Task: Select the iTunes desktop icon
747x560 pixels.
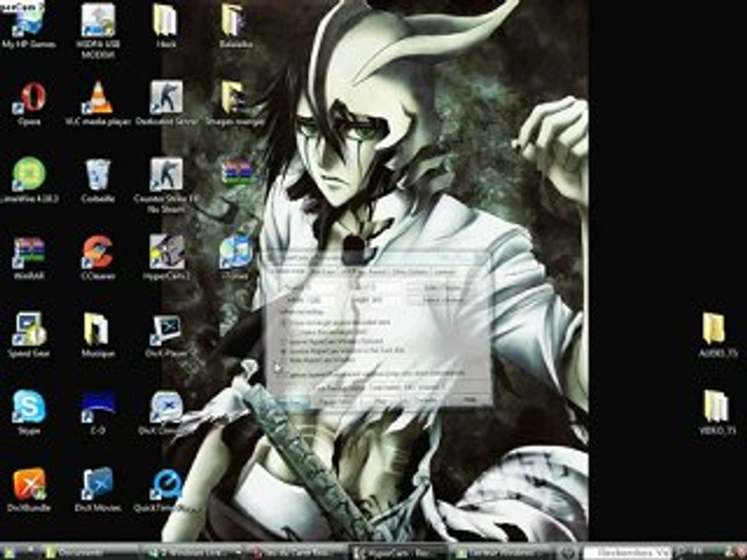Action: click(235, 258)
